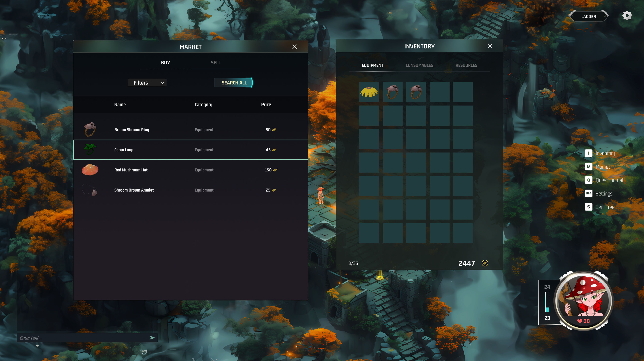The width and height of the screenshot is (644, 361).
Task: Click the Red Mushroom Hat item icon
Action: (90, 170)
